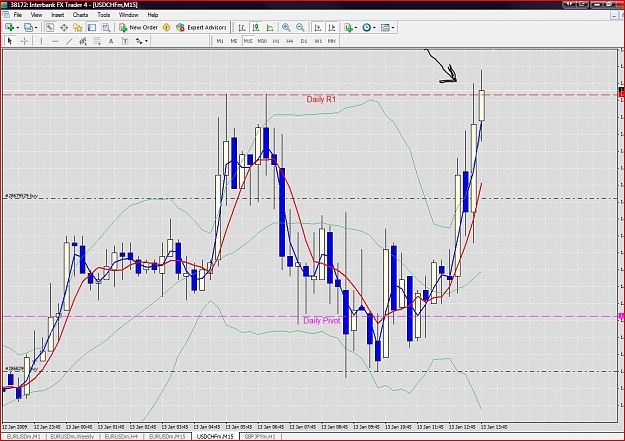Screen dimensions: 625x441
Task: Open the File menu
Action: coord(18,15)
